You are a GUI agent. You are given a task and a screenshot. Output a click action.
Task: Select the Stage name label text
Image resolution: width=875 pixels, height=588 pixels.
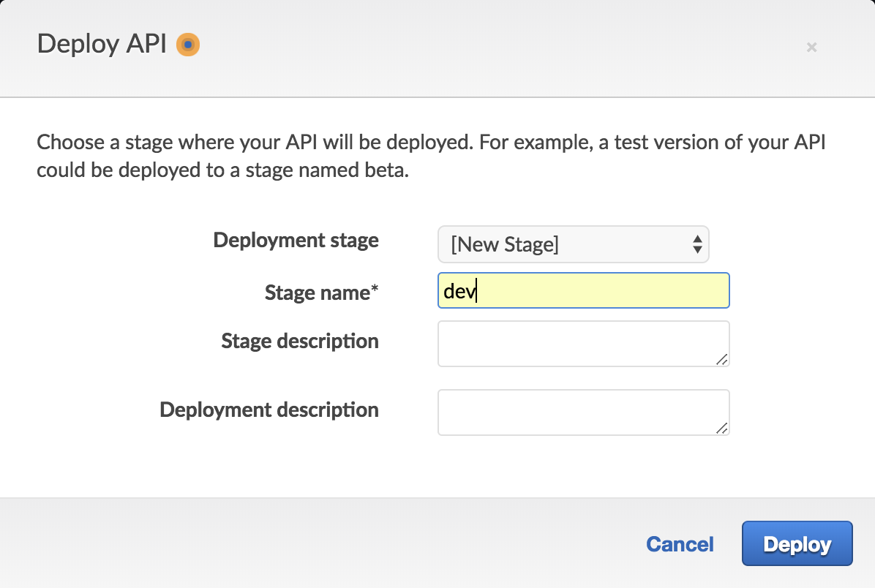(x=318, y=293)
